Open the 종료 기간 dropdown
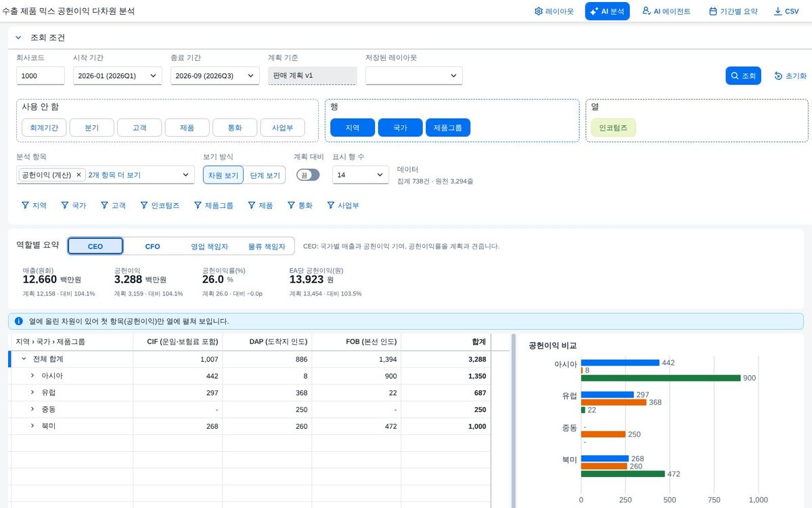Viewport: 812px width, 508px height. pyautogui.click(x=215, y=76)
